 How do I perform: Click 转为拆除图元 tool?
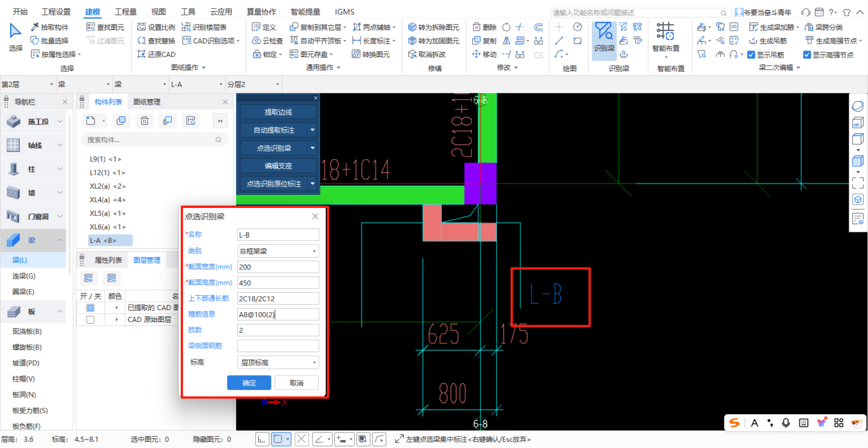[433, 27]
